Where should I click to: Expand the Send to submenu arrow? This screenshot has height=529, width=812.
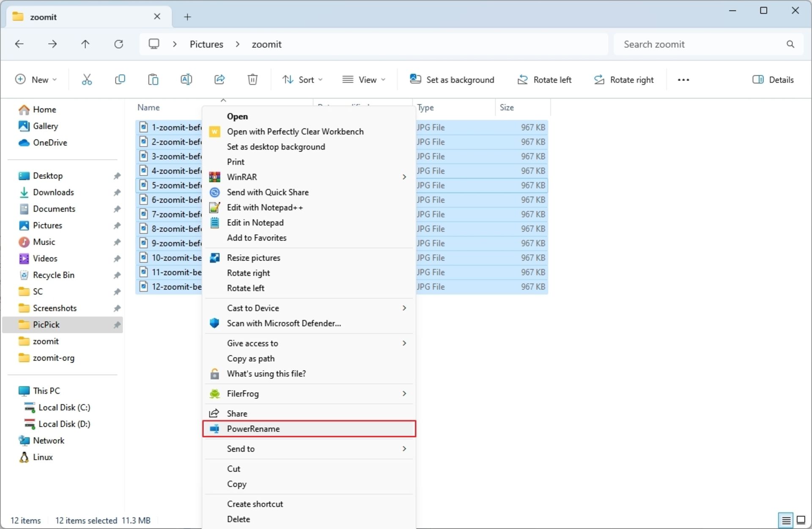[x=404, y=449]
